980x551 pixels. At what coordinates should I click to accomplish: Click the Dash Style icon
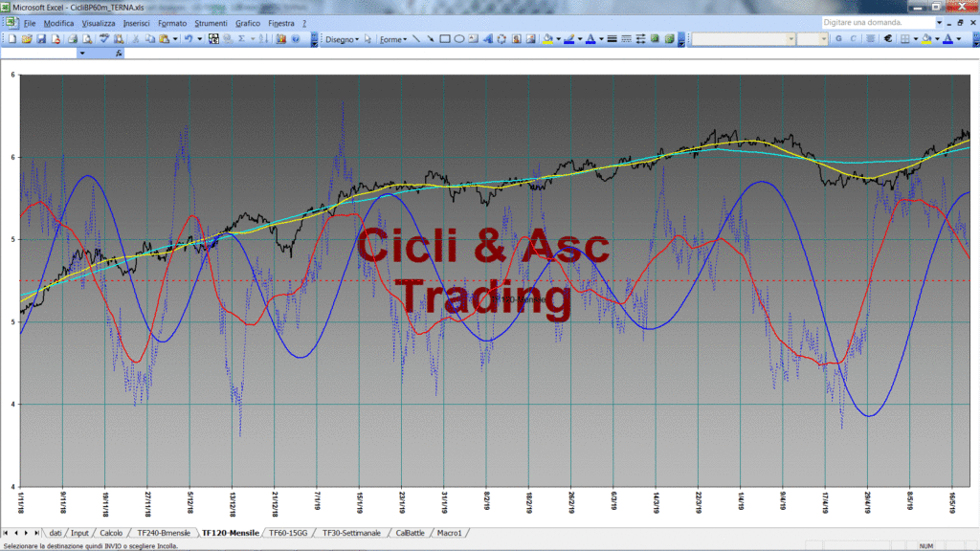click(x=626, y=38)
